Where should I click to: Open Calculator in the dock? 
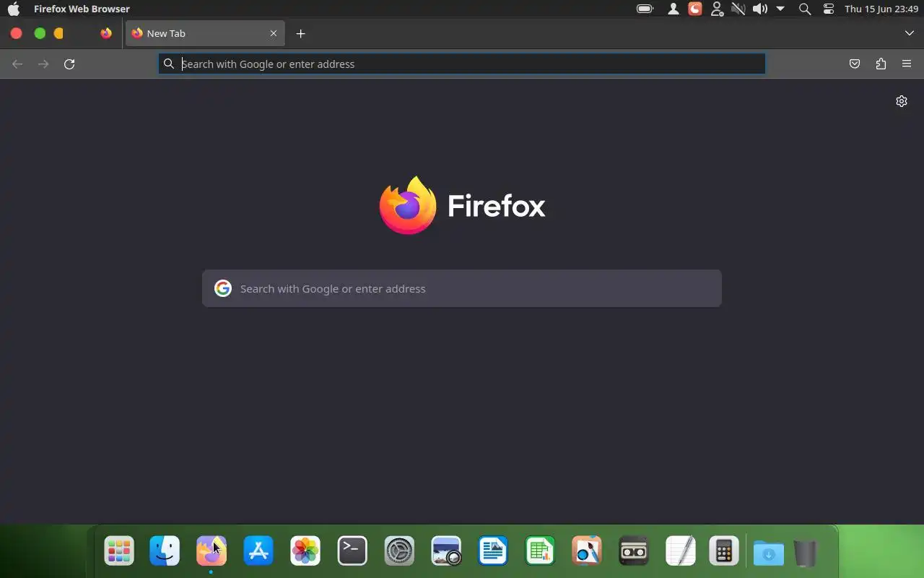pos(724,551)
